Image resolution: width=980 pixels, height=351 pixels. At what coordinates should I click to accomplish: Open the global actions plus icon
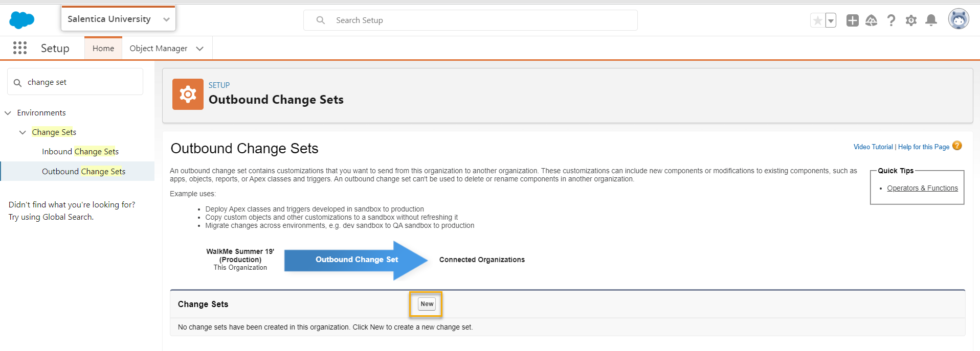tap(852, 20)
